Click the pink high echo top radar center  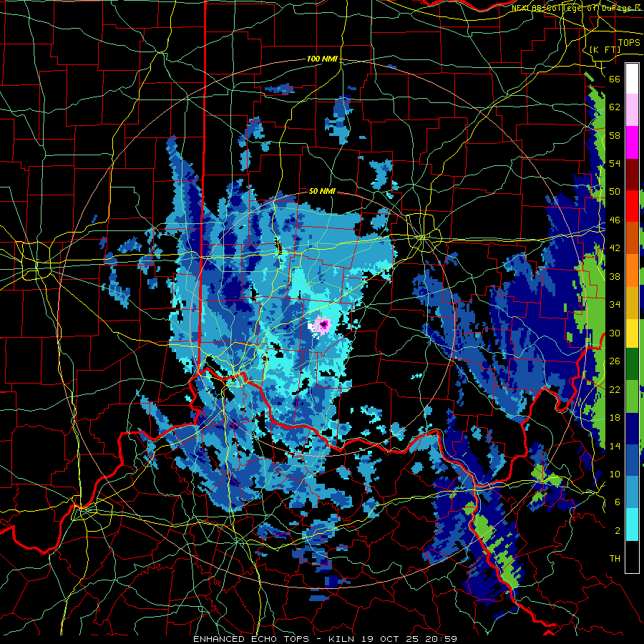click(323, 326)
